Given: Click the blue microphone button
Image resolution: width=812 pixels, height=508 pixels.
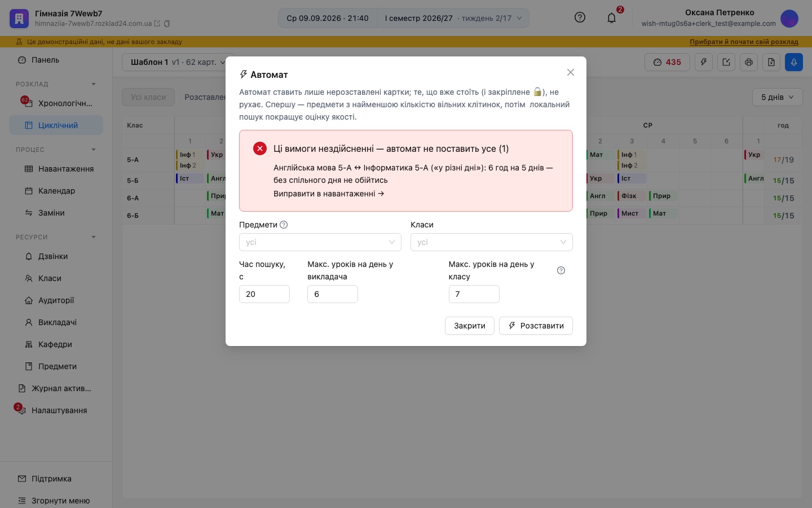Looking at the screenshot, I should coord(794,62).
